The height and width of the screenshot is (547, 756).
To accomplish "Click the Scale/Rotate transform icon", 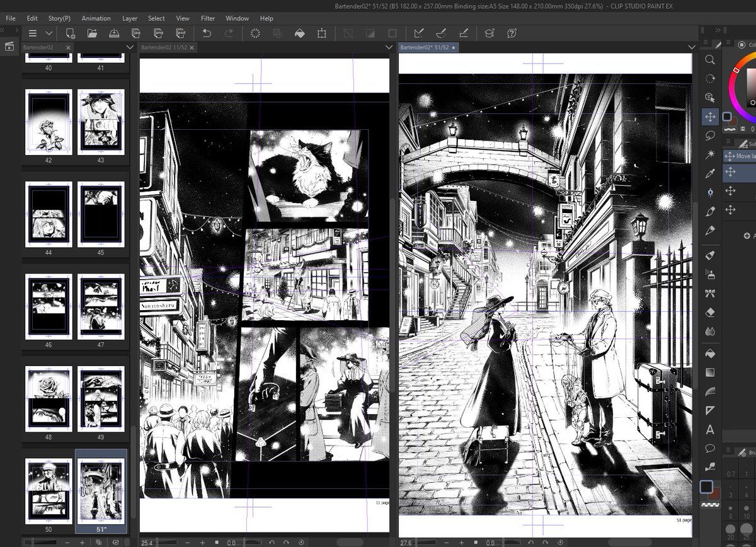I will pos(322,33).
